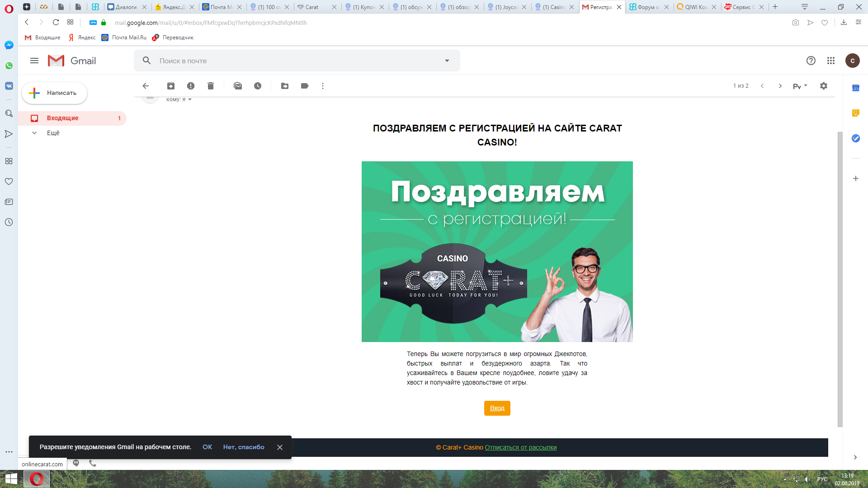Reload the current page

pos(56,22)
